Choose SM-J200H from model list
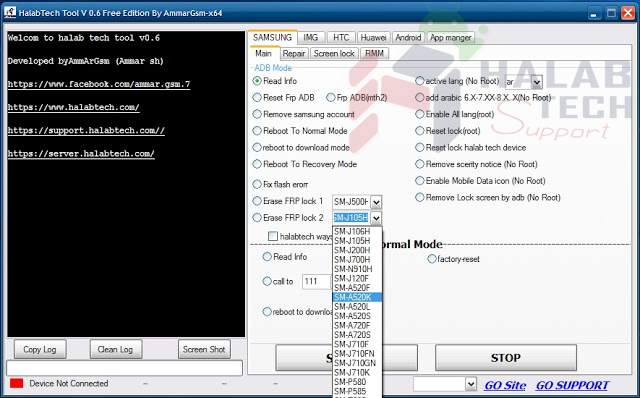This screenshot has height=398, width=640. (x=357, y=250)
